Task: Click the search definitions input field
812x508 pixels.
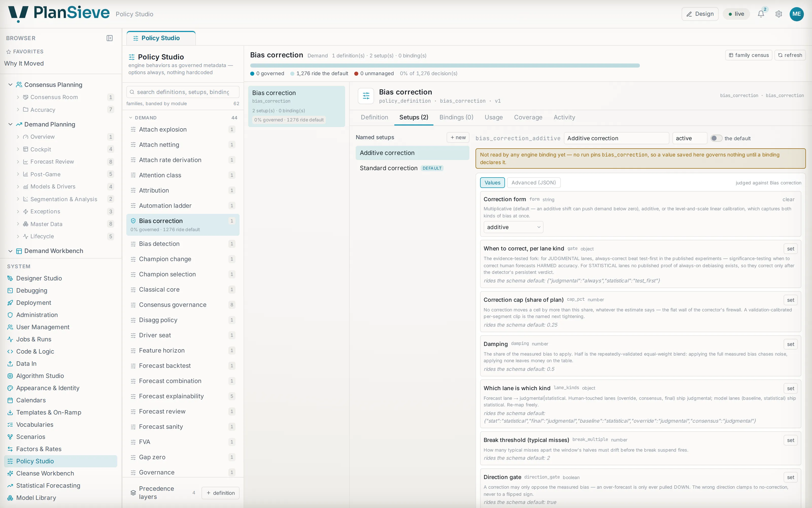Action: pos(182,92)
